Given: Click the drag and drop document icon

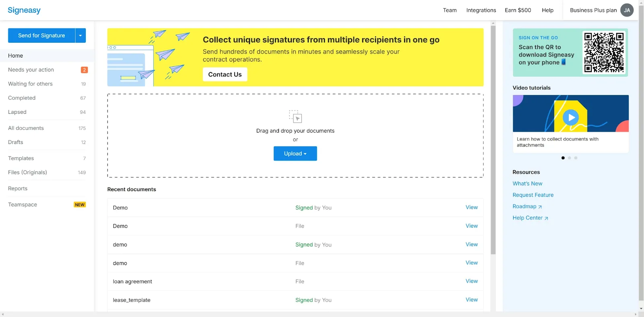Looking at the screenshot, I should 295,116.
